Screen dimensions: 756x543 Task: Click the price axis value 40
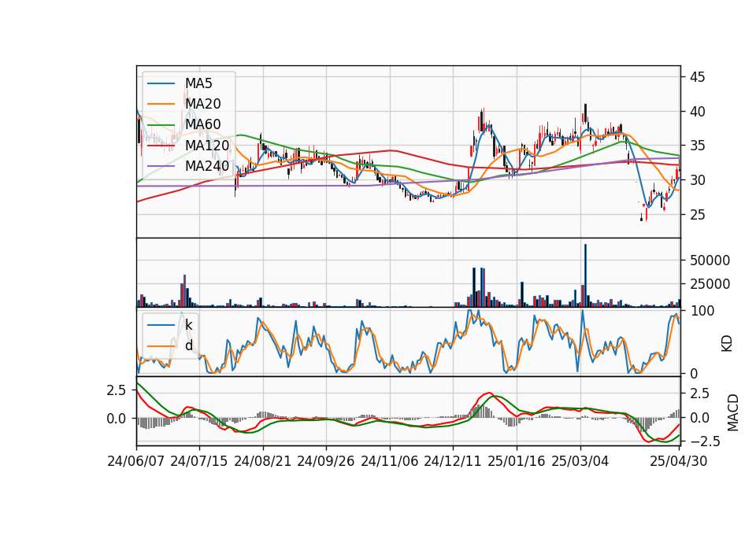pos(697,112)
